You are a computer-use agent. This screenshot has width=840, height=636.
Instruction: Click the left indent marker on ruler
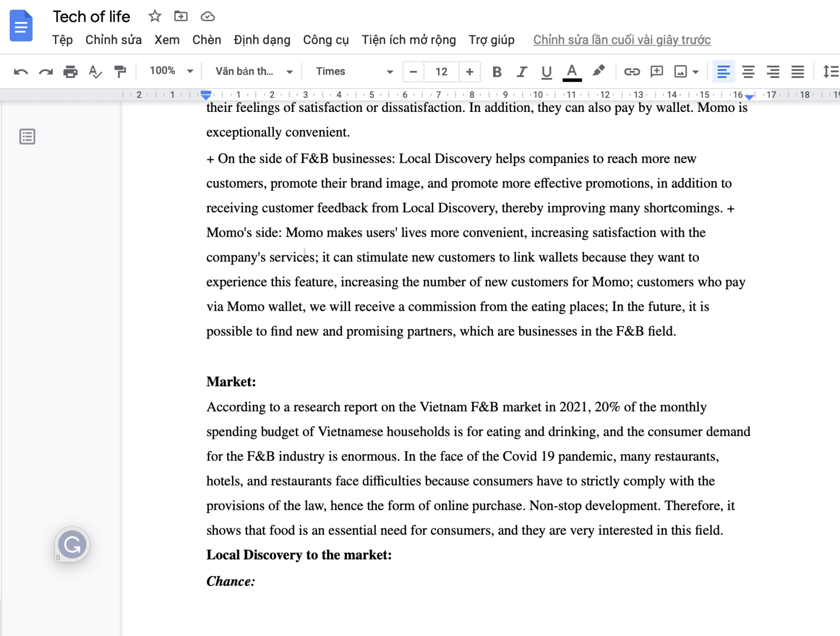point(206,95)
